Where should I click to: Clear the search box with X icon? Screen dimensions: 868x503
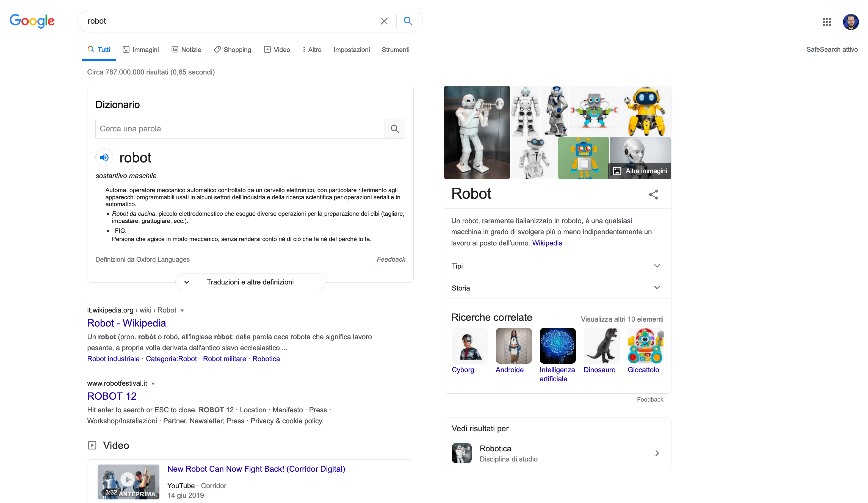[x=384, y=21]
